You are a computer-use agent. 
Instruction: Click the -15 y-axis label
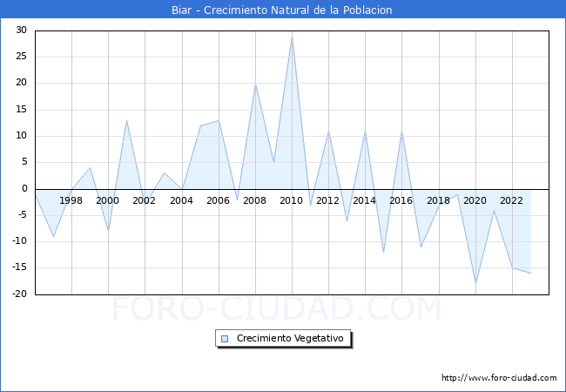click(20, 267)
